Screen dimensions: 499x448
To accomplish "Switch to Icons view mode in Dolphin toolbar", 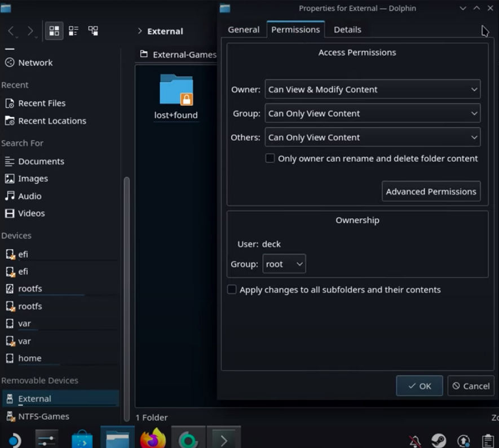I will click(54, 31).
